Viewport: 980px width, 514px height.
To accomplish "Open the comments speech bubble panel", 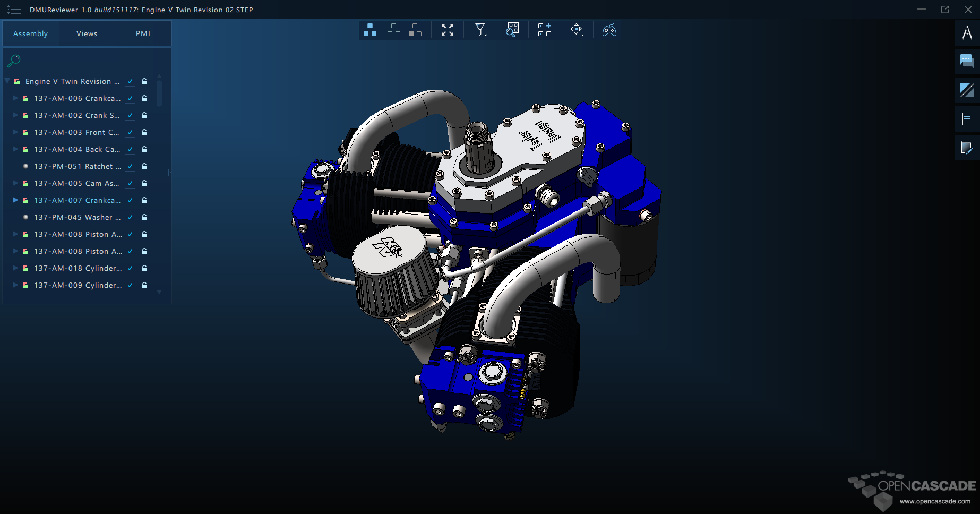I will tap(967, 62).
